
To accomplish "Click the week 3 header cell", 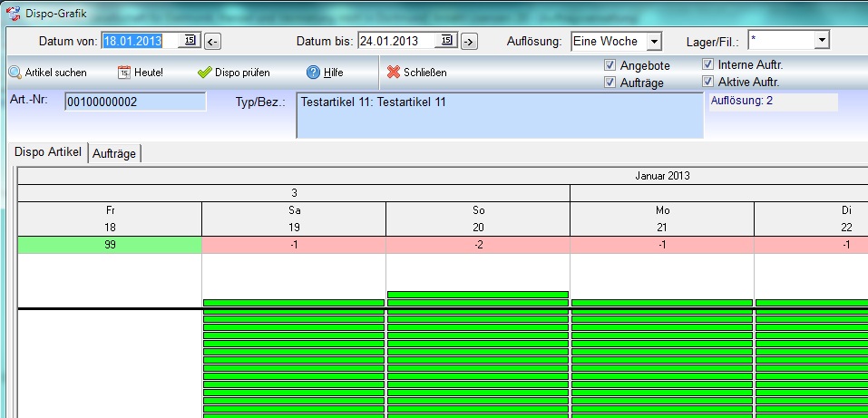I will click(x=294, y=193).
